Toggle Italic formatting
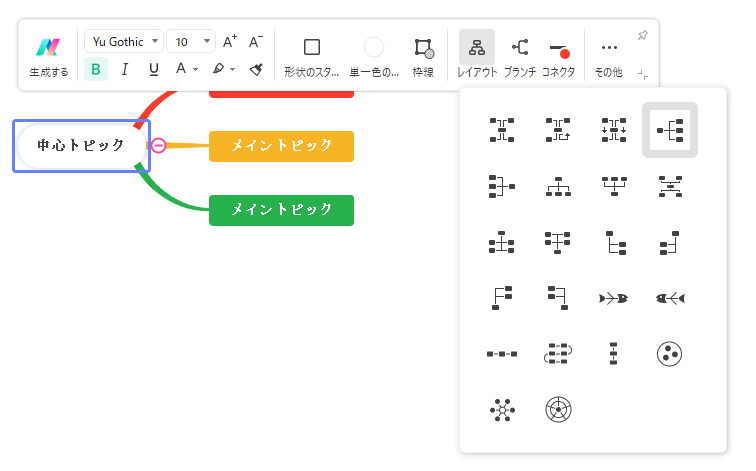The height and width of the screenshot is (471, 756). coord(125,69)
